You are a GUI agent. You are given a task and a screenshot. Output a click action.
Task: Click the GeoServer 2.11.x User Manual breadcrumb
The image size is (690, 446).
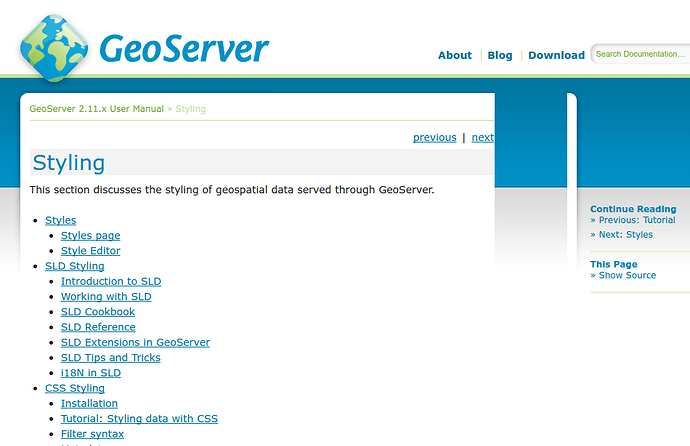(96, 109)
